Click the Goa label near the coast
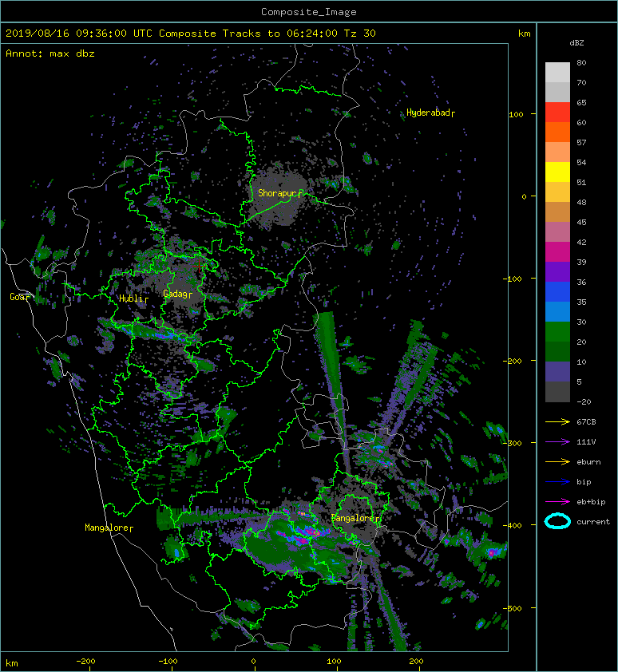The width and height of the screenshot is (618, 672). 18,297
